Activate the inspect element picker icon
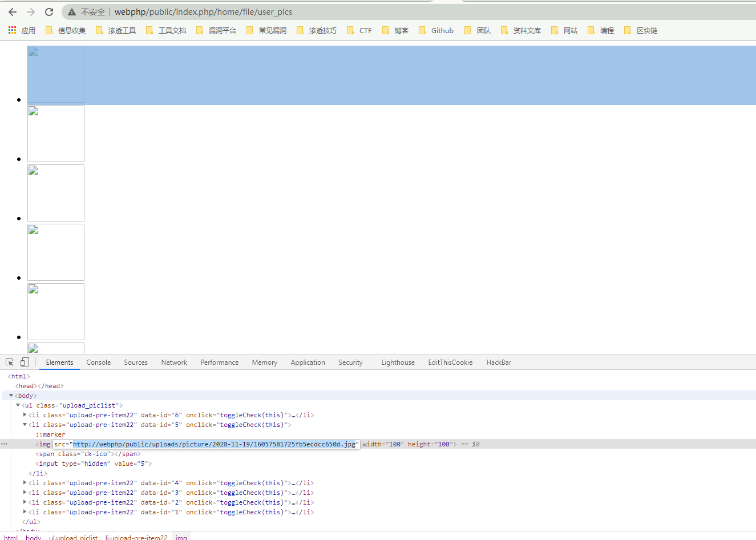The height and width of the screenshot is (540, 756). [10, 362]
